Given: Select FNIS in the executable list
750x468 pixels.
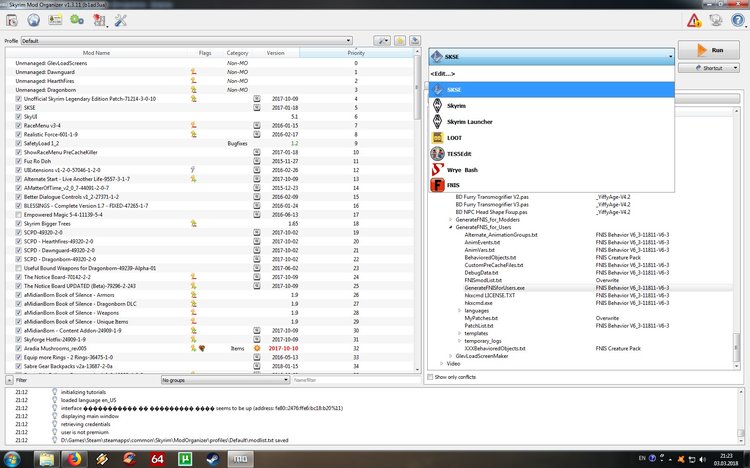Looking at the screenshot, I should tap(551, 185).
